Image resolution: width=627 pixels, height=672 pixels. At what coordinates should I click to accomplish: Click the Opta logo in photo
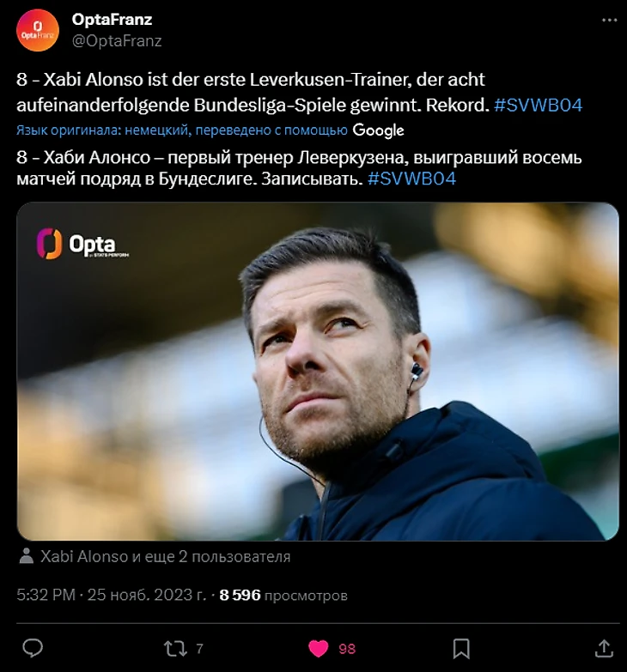(76, 244)
